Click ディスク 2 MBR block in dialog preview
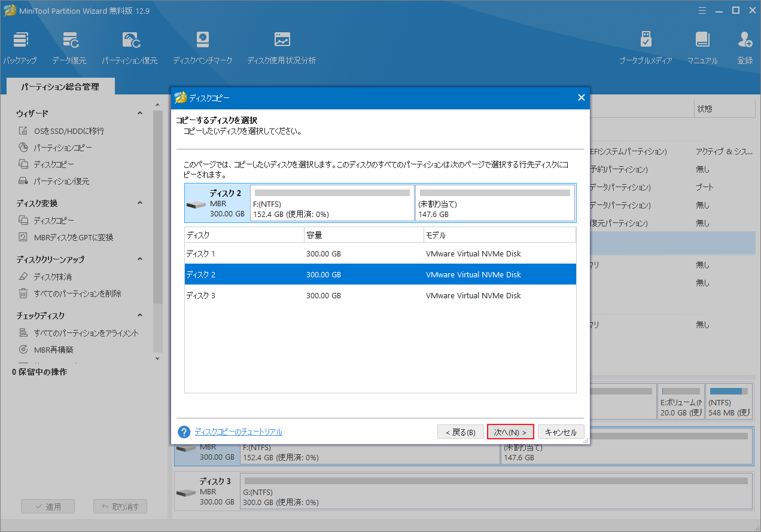This screenshot has width=761, height=532. click(217, 203)
